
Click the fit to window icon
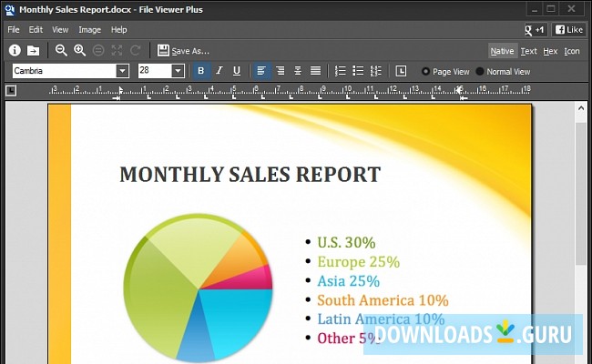(x=117, y=50)
